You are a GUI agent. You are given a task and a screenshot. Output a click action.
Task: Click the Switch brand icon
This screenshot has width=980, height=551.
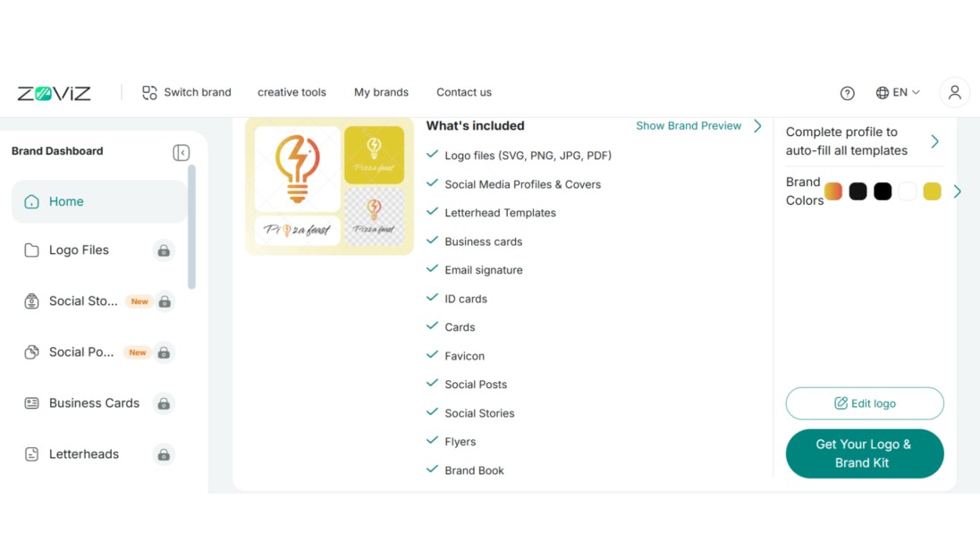(149, 92)
